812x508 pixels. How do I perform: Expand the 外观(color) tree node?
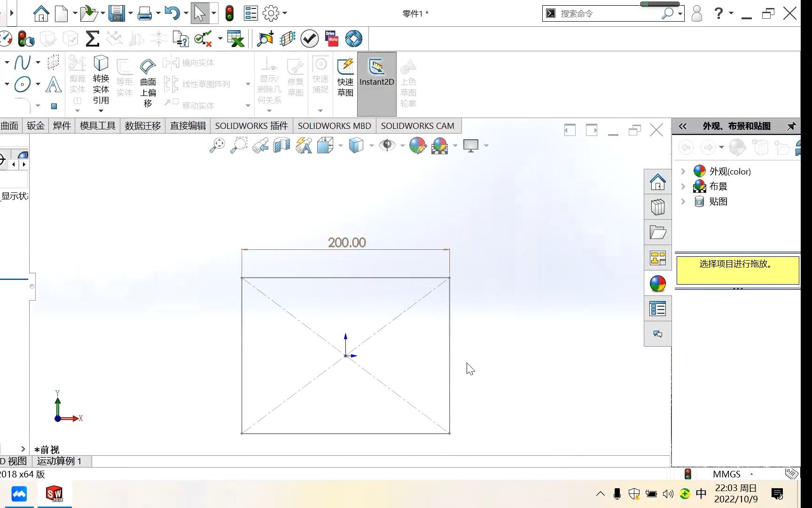click(x=684, y=171)
